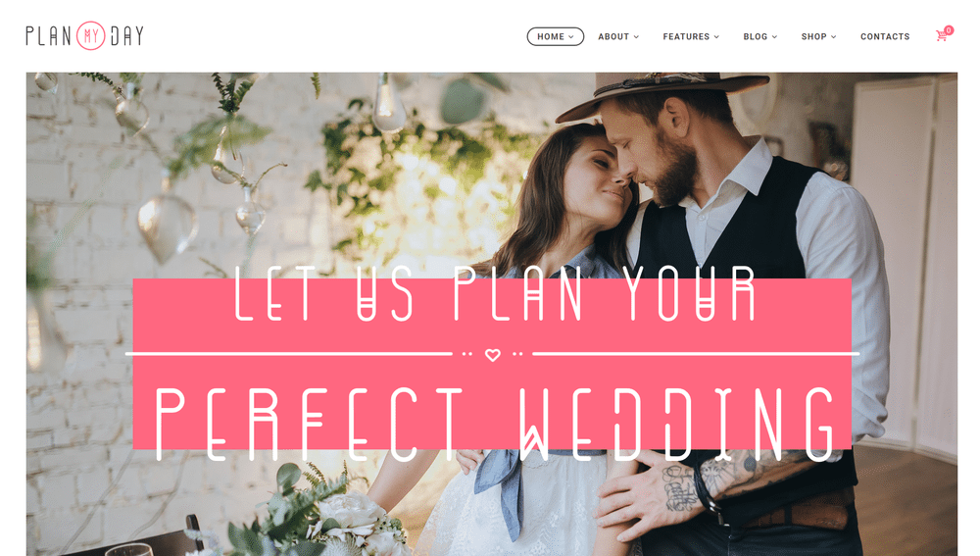Open the Contacts page link
The image size is (980, 556).
pyautogui.click(x=885, y=36)
